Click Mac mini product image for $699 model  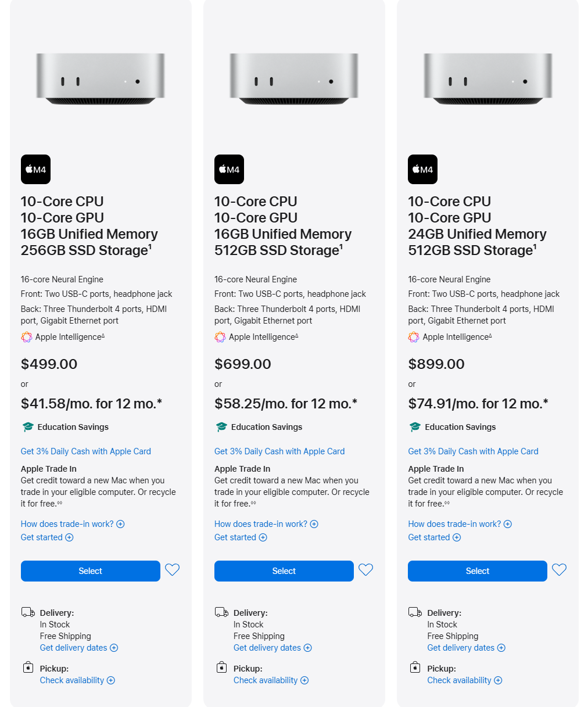point(294,79)
